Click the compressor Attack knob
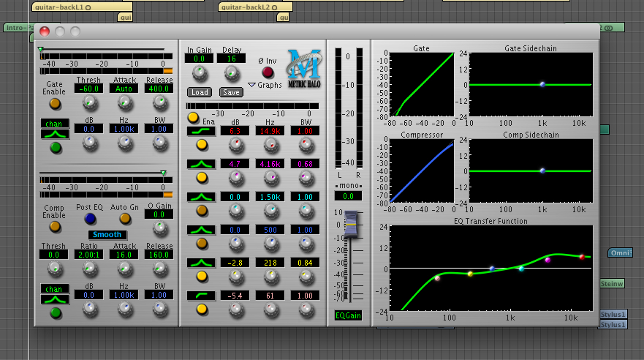The height and width of the screenshot is (360, 644). [x=124, y=269]
